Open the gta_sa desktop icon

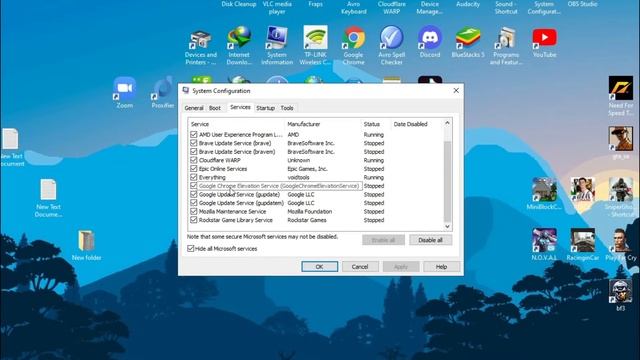tap(620, 143)
